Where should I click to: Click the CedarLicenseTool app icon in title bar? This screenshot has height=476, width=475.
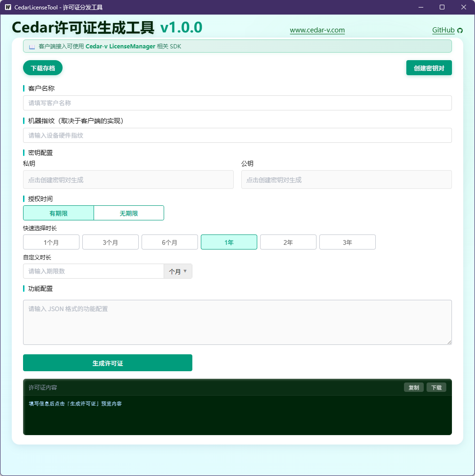[x=7, y=7]
